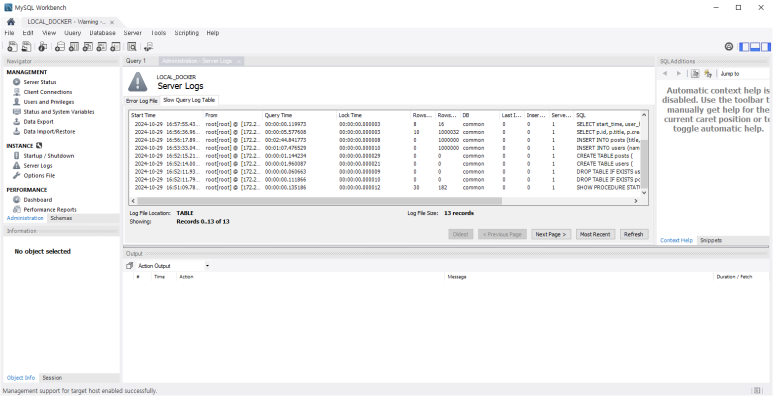Sort by the Query Time column header
Screen dimensions: 773x396
click(299, 115)
